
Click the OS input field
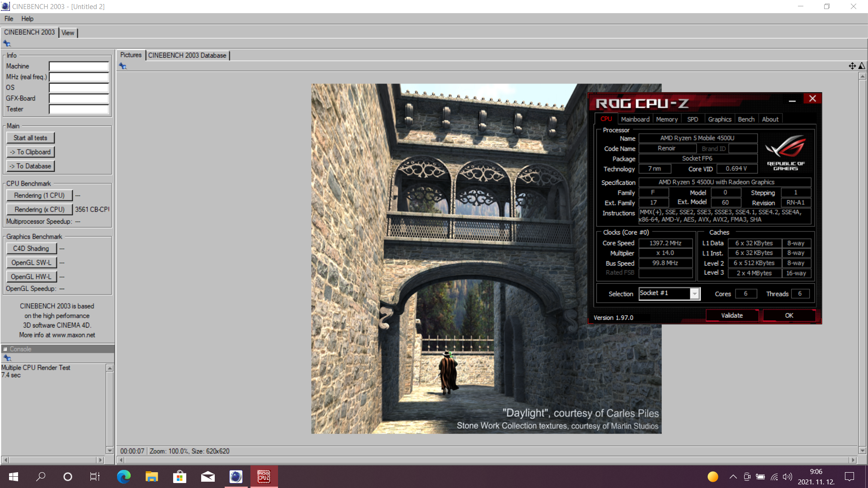click(79, 88)
